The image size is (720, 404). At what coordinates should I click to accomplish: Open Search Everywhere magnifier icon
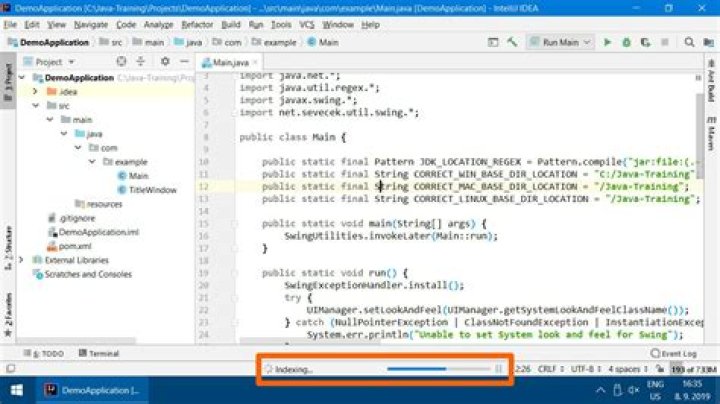coord(689,42)
